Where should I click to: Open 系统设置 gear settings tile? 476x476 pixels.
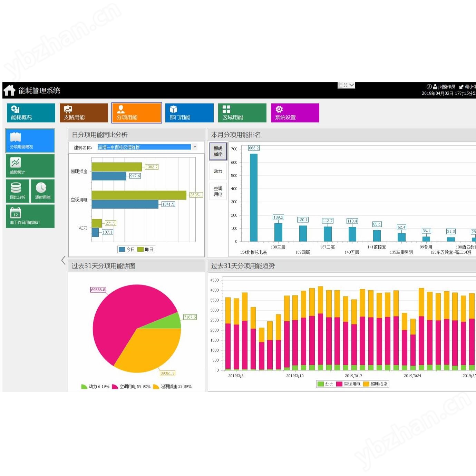click(295, 113)
